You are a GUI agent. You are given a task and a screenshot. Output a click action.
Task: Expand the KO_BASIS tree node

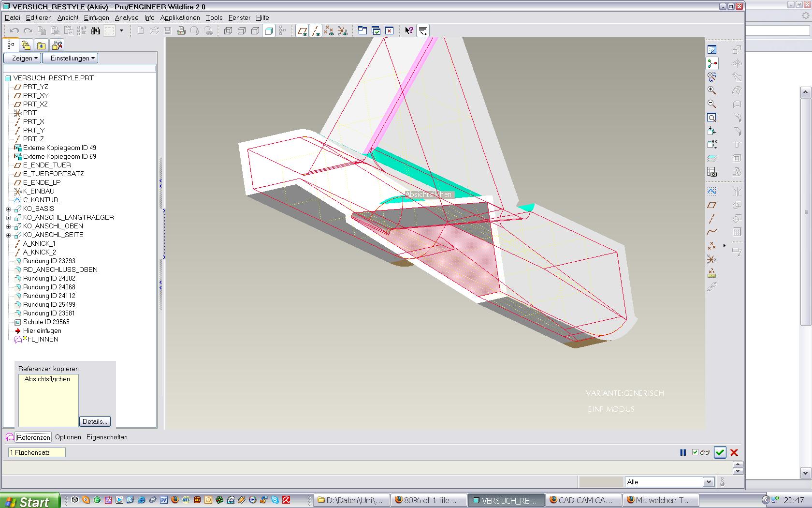pyautogui.click(x=8, y=209)
